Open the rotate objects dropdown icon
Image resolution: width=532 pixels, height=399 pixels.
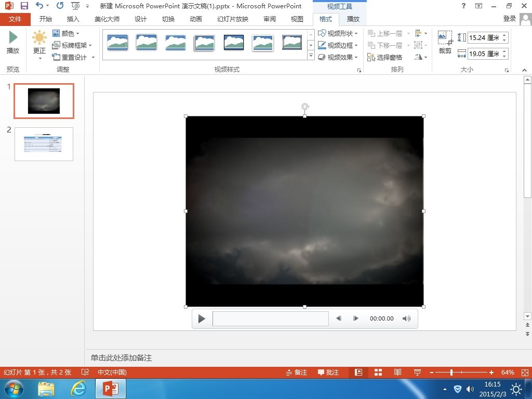(421, 57)
